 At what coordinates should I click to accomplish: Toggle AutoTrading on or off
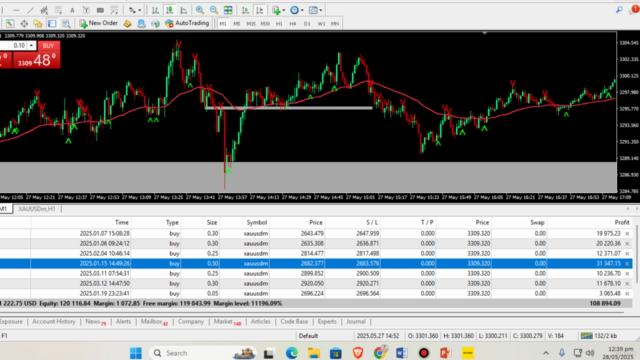[187, 24]
